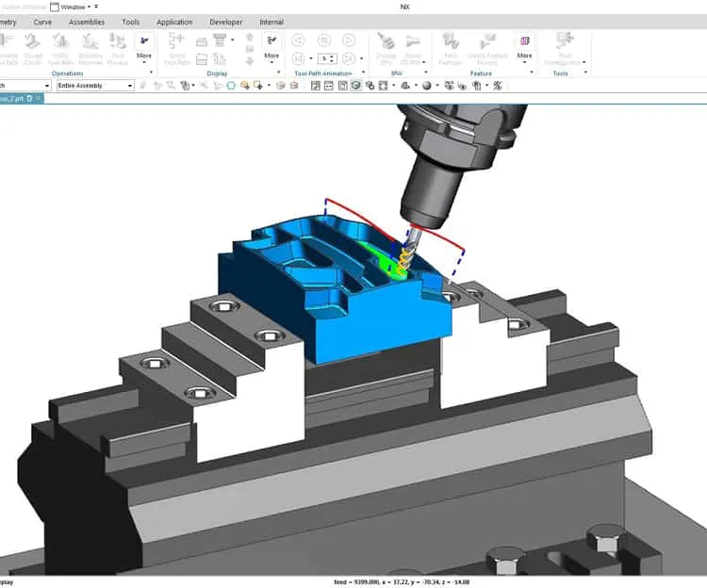The height and width of the screenshot is (588, 707).
Task: Click the Display IPW icon
Action: [386, 49]
